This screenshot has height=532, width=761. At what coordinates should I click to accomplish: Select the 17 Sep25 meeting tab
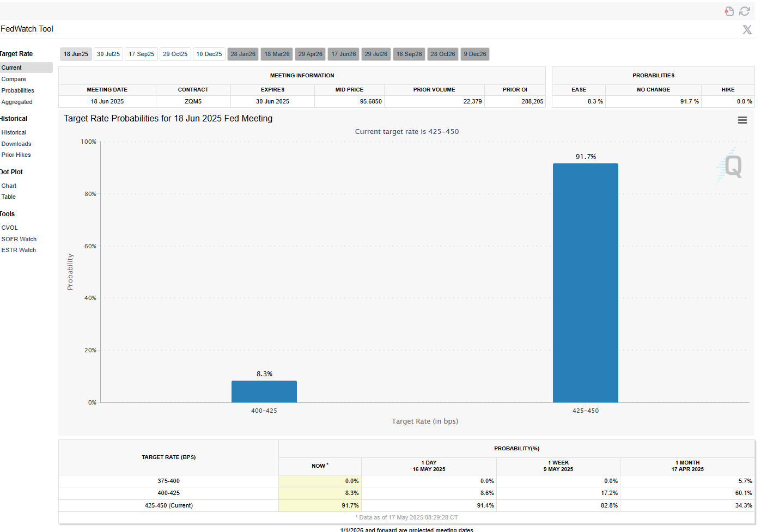coord(142,54)
